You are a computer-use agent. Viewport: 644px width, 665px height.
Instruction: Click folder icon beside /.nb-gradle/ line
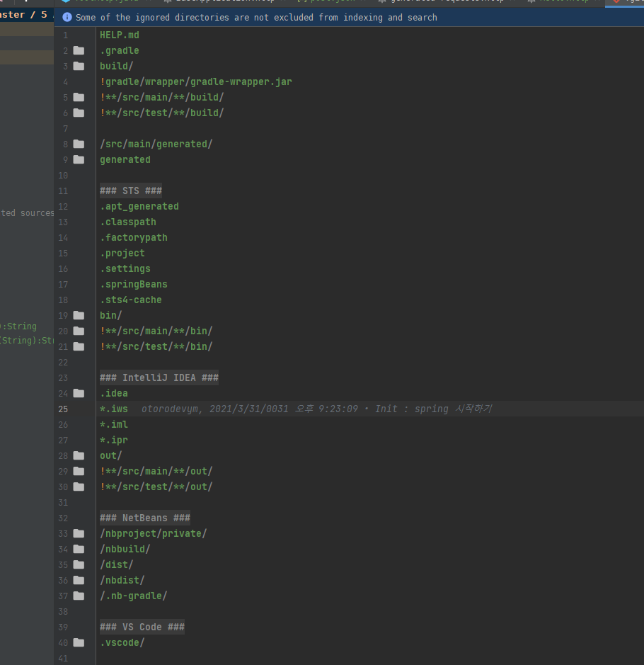tap(79, 596)
